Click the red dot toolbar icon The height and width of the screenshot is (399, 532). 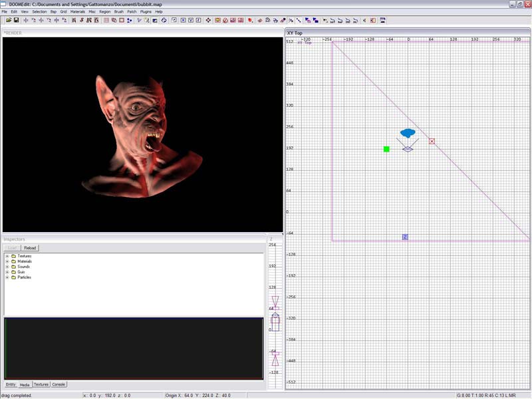tap(250, 21)
